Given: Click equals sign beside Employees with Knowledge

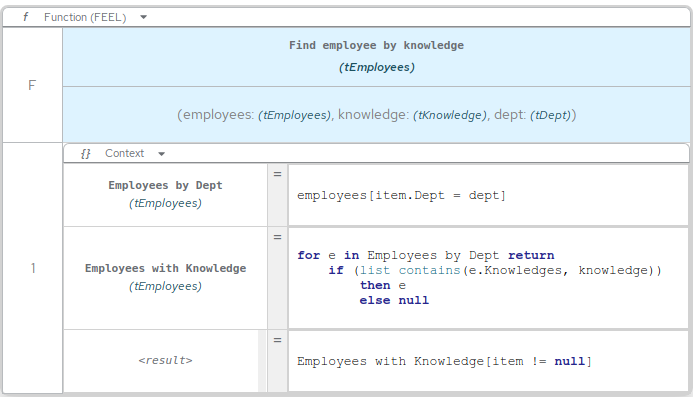Looking at the screenshot, I should (278, 237).
